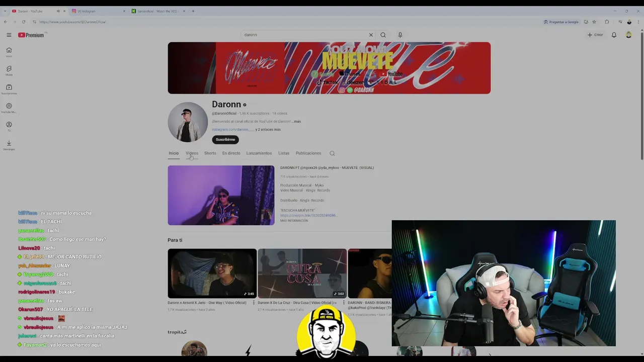This screenshot has height=362, width=644.
Task: Open Chrome profile avatar in toolbar
Action: tap(629, 22)
